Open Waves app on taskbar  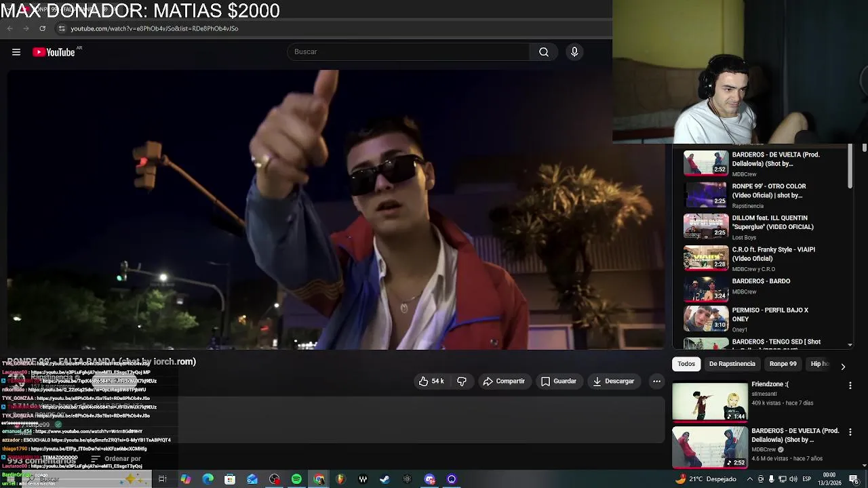point(363,479)
